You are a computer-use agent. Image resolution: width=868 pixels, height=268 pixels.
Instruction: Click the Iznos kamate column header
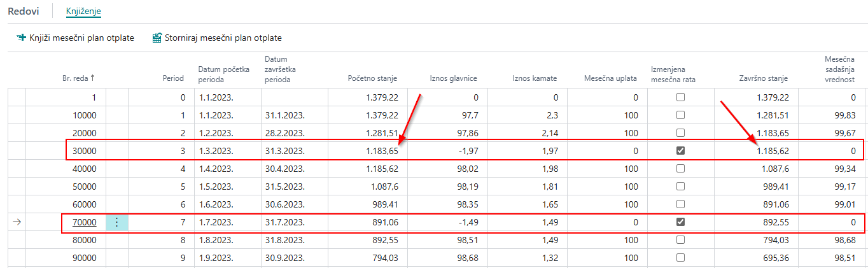coord(535,78)
